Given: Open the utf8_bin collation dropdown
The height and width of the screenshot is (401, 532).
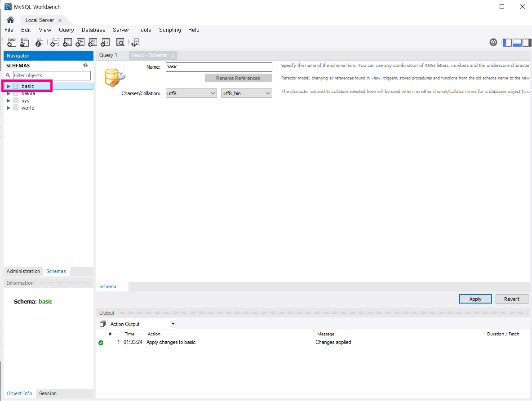Looking at the screenshot, I should coord(247,93).
